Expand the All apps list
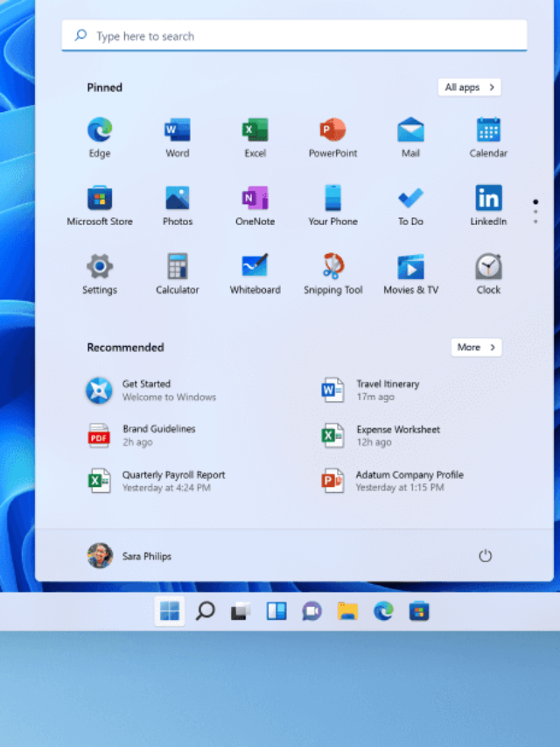Viewport: 560px width, 747px height. tap(469, 88)
